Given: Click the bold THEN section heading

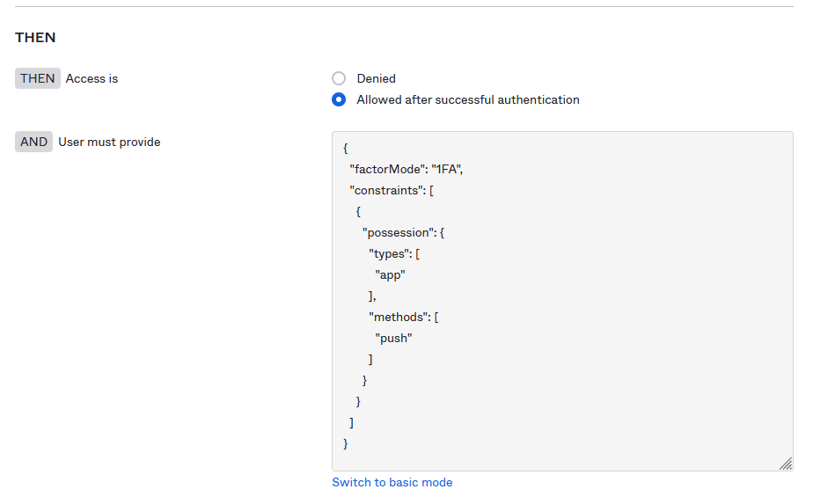Looking at the screenshot, I should tap(35, 38).
